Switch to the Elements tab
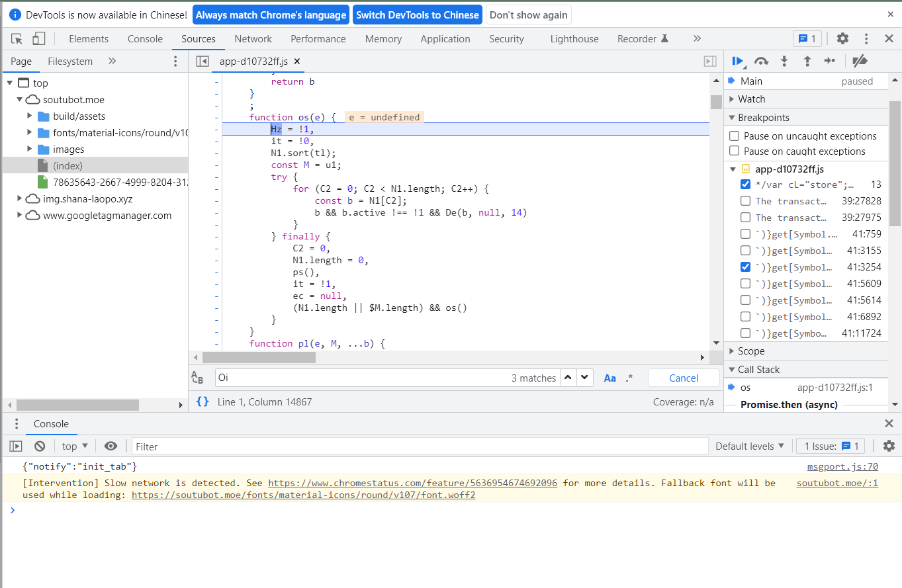The width and height of the screenshot is (902, 588). 89,39
